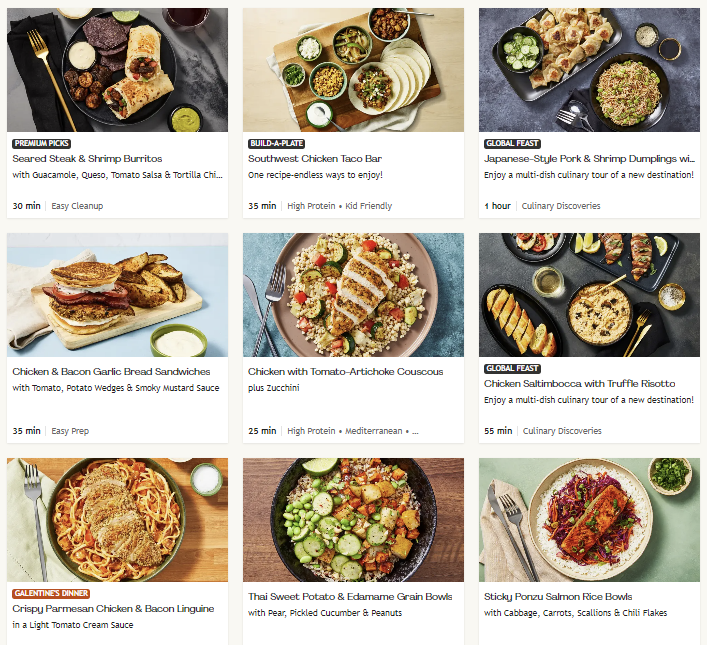
Task: Click the Easy Cleanup tag
Action: tap(77, 206)
